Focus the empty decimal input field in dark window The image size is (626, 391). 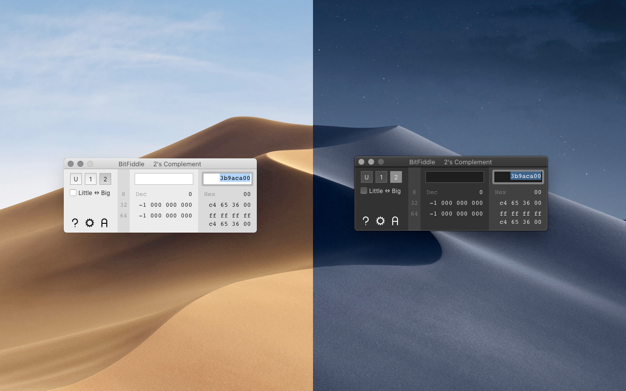[x=454, y=177]
